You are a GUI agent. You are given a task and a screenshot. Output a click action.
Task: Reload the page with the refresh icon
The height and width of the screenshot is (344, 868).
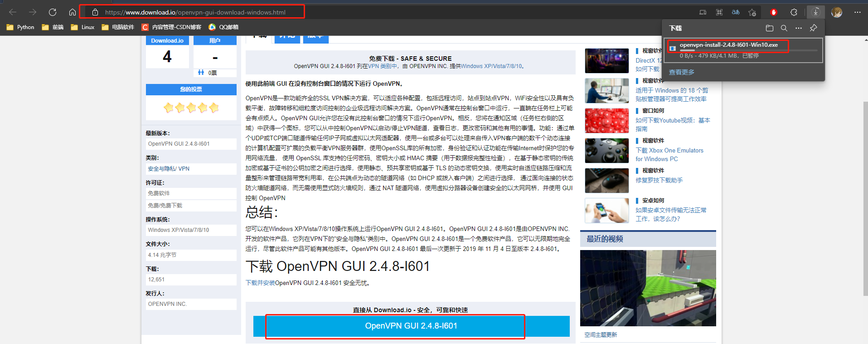[x=53, y=12]
